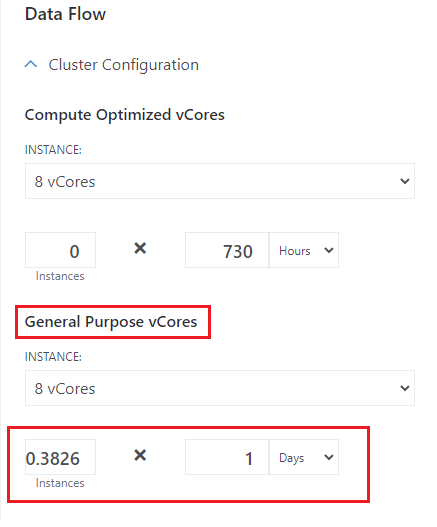Screen dimensions: 437x527
Task: Open the Days unit dropdown
Action: pyautogui.click(x=304, y=457)
